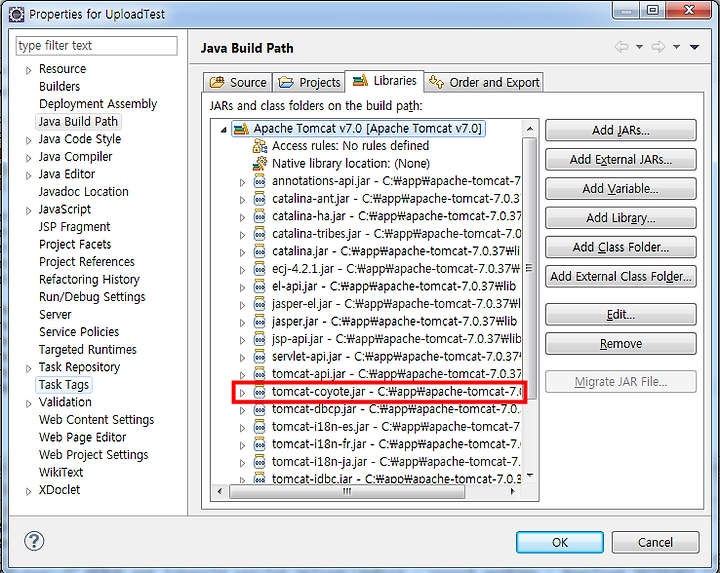Click the catalina-ant.jar file icon
Viewport: 720px width, 573px height.
click(x=260, y=199)
